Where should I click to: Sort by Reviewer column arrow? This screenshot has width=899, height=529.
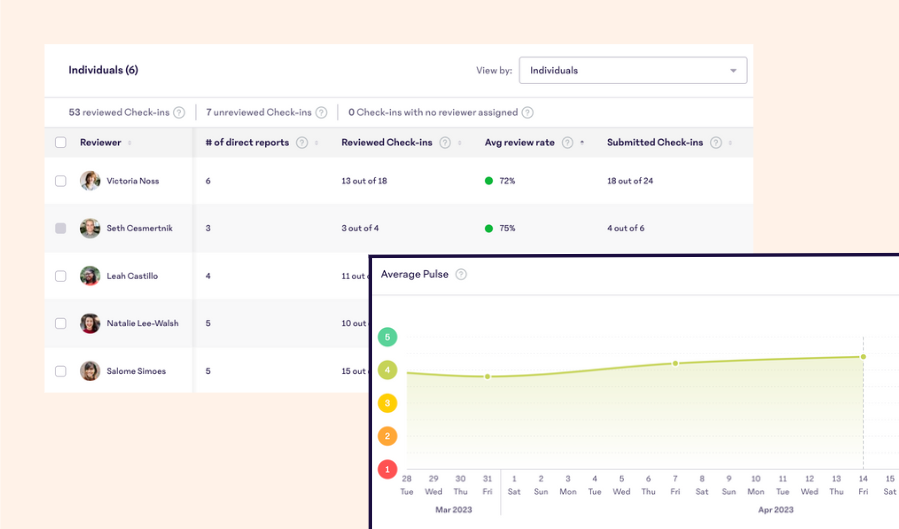130,143
